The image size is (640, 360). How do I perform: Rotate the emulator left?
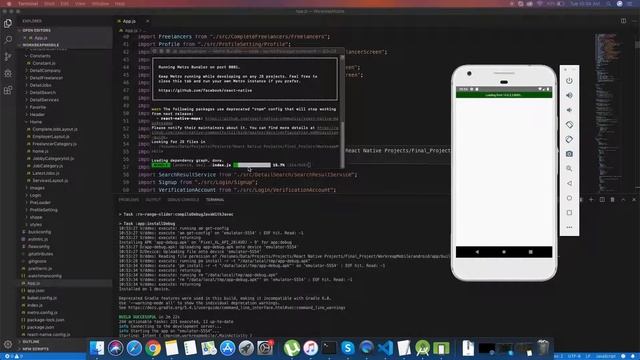pyautogui.click(x=569, y=124)
